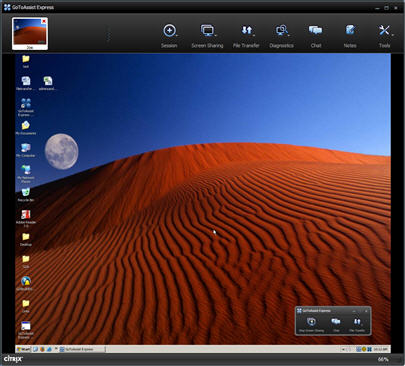Select the Adobe Reader desktop icon
This screenshot has height=366, width=405.
tap(26, 218)
